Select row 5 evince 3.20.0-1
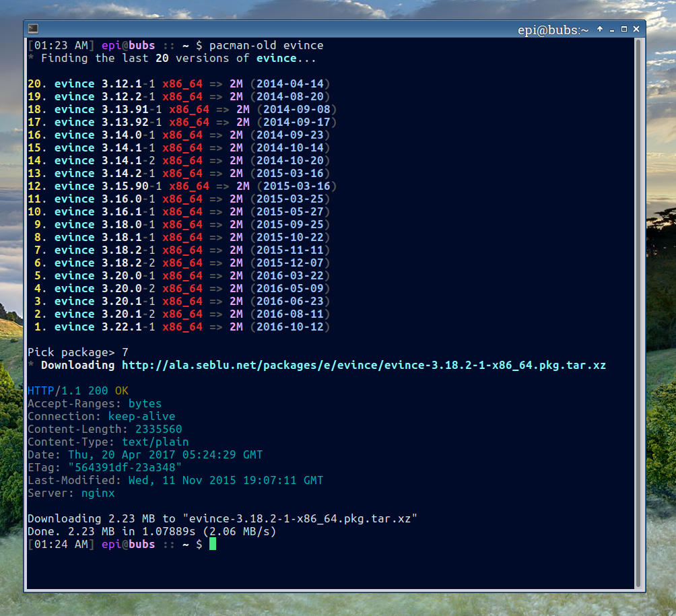676x616 pixels. tap(182, 276)
